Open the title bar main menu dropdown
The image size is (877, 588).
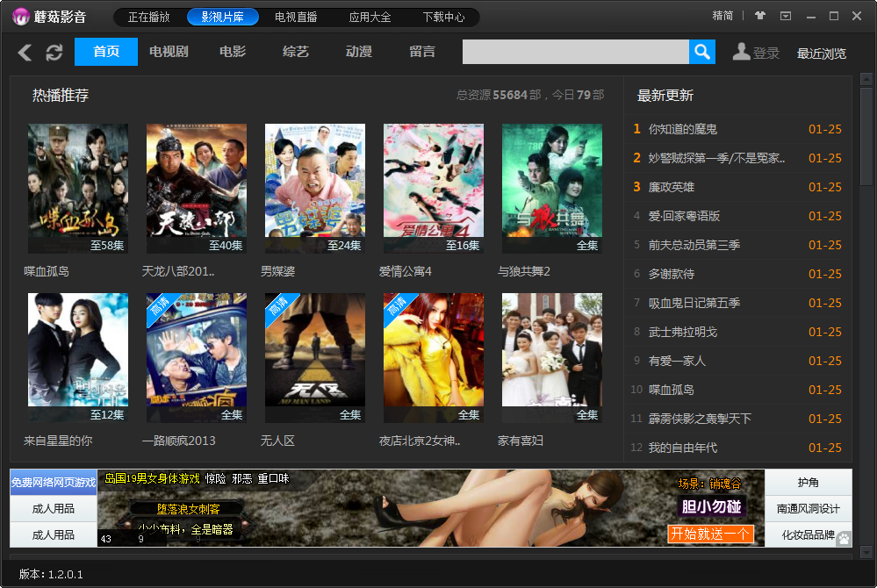click(x=786, y=16)
